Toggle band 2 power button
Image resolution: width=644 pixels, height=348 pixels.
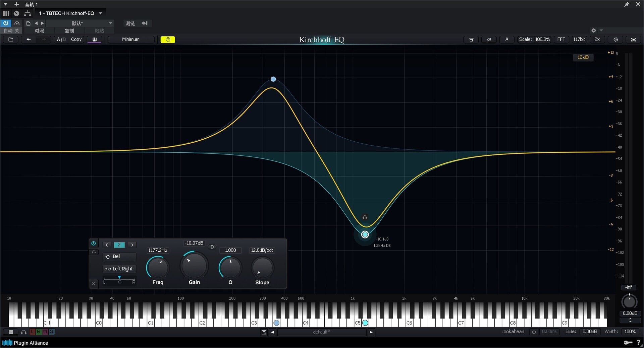point(94,243)
